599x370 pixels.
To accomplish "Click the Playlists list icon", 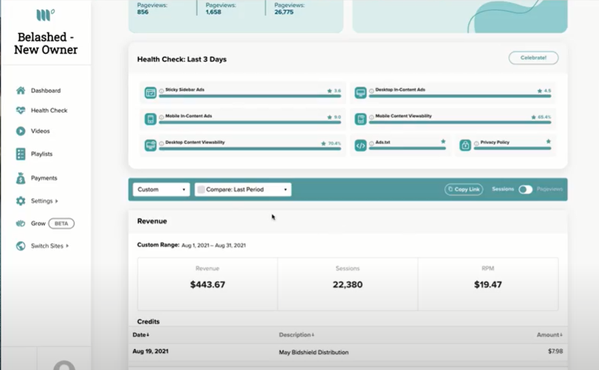I will click(21, 154).
